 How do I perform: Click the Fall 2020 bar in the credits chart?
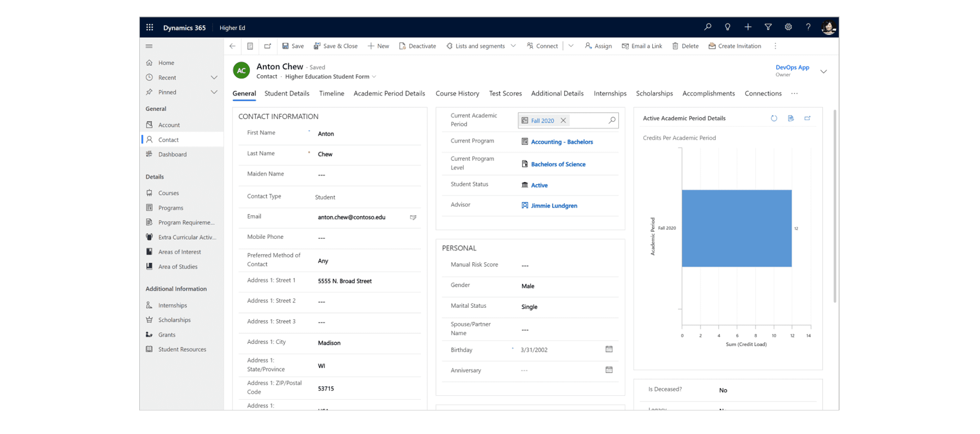point(737,228)
